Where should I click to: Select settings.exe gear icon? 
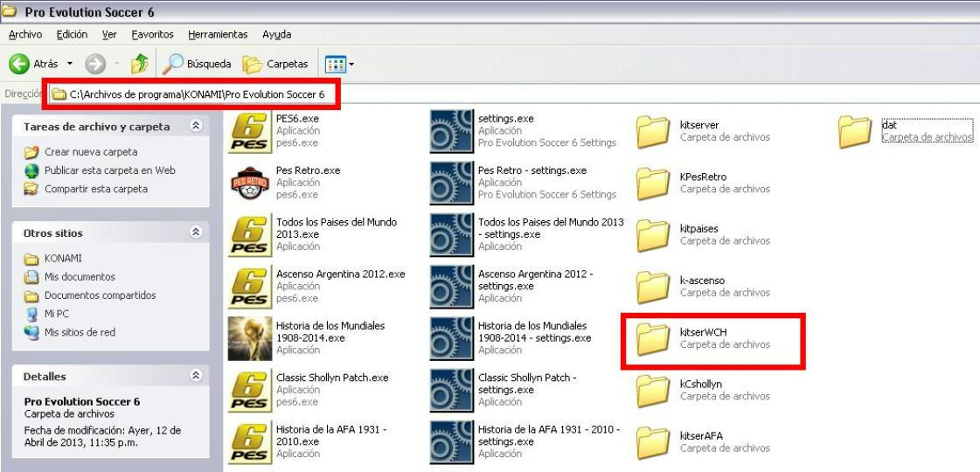point(452,131)
